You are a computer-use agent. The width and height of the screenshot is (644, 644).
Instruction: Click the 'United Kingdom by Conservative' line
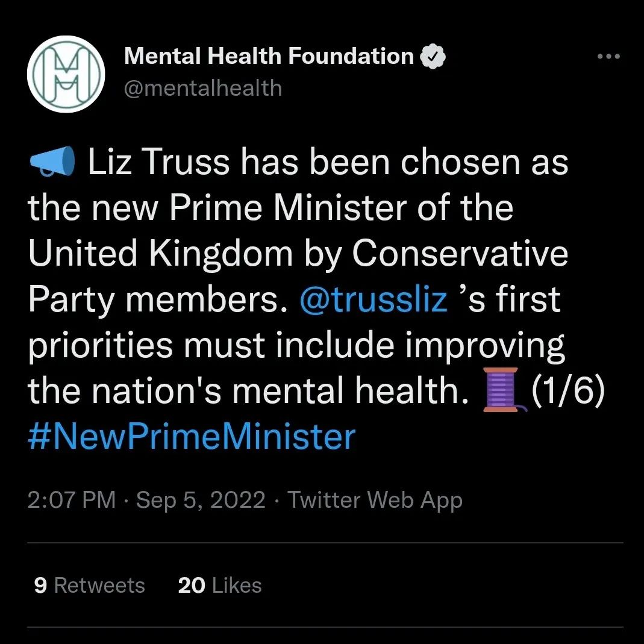point(298,254)
